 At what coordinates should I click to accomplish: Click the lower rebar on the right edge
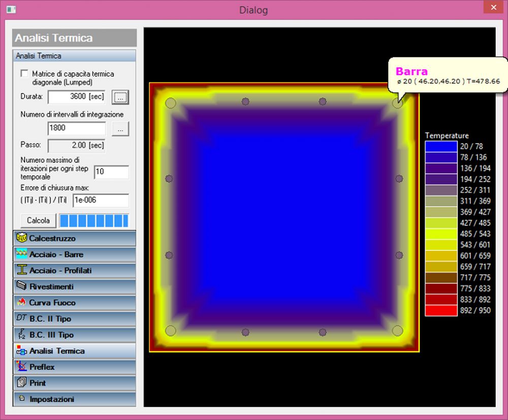399,255
